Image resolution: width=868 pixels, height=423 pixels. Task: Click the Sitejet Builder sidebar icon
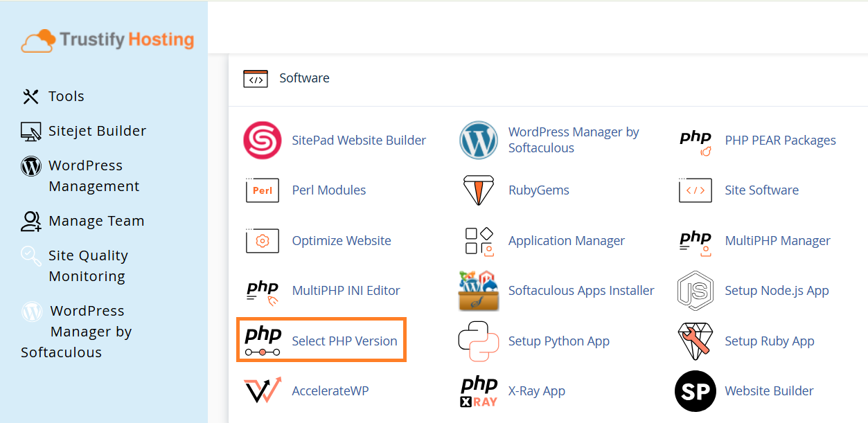(30, 132)
